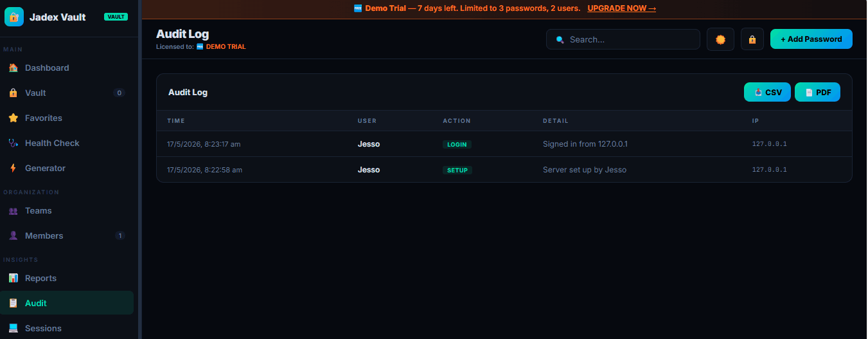Click the ACTION column header
Screen dimensions: 868x339
coord(457,121)
